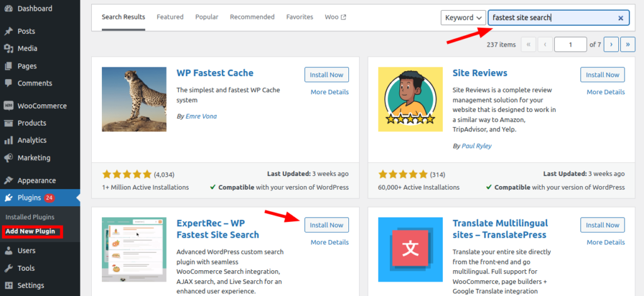Viewport: 644px width, 296px height.
Task: Click the Posts pushpin icon
Action: pyautogui.click(x=8, y=31)
